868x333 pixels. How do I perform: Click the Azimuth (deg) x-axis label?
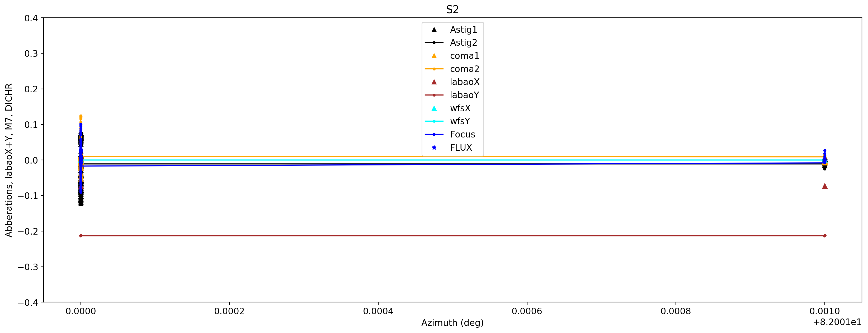pos(452,322)
